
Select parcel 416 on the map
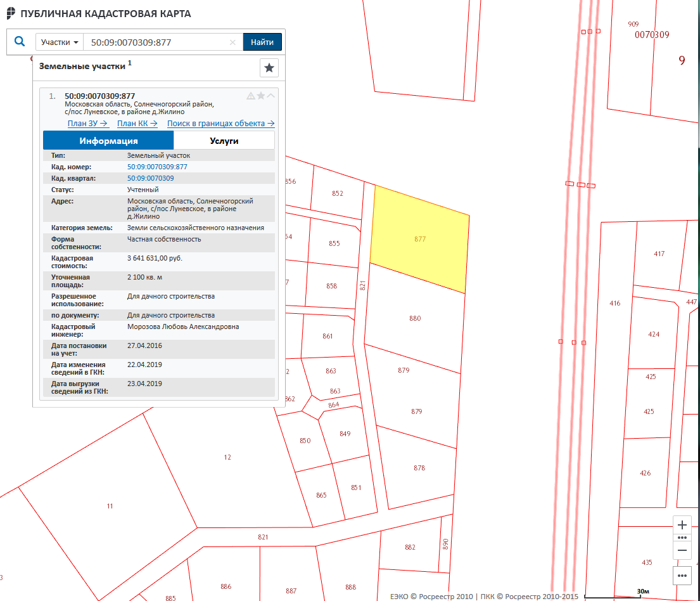point(615,303)
